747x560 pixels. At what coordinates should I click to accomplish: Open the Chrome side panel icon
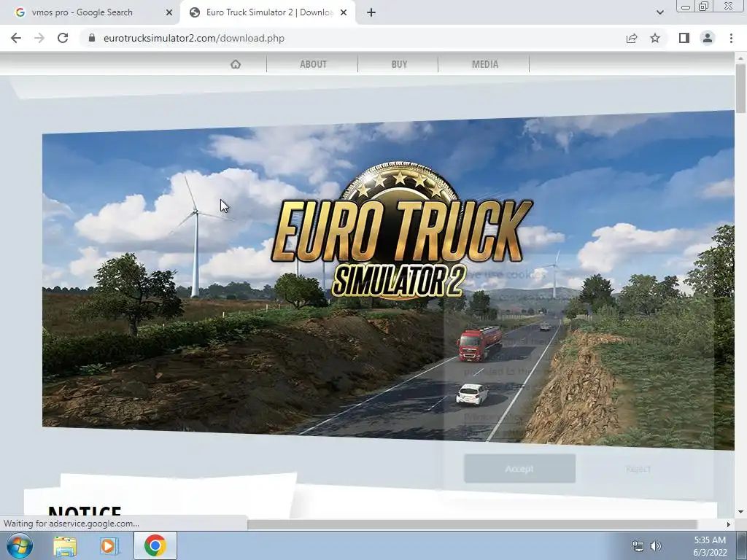tap(684, 38)
